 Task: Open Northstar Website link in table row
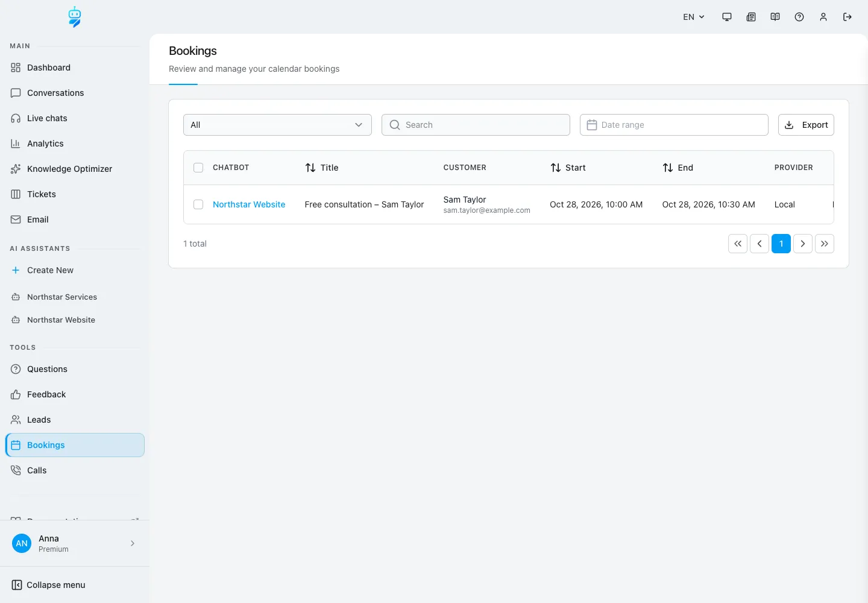tap(249, 204)
